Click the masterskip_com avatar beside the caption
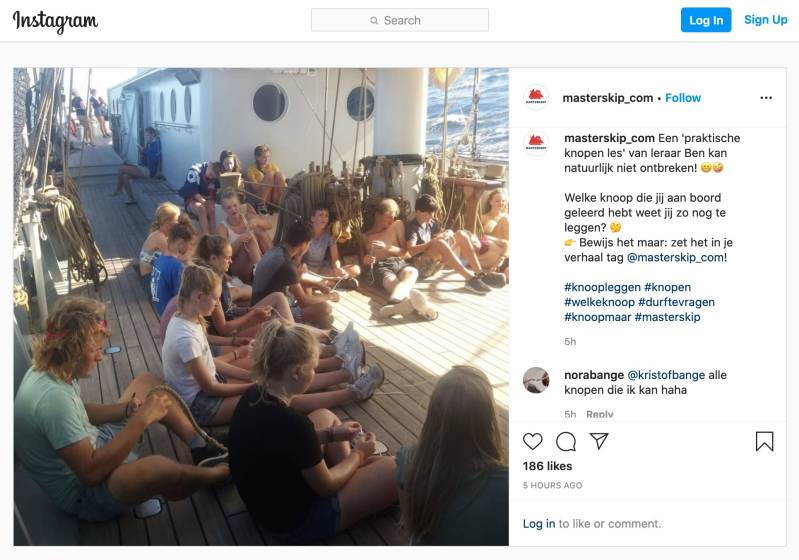The width and height of the screenshot is (799, 560). click(x=536, y=143)
